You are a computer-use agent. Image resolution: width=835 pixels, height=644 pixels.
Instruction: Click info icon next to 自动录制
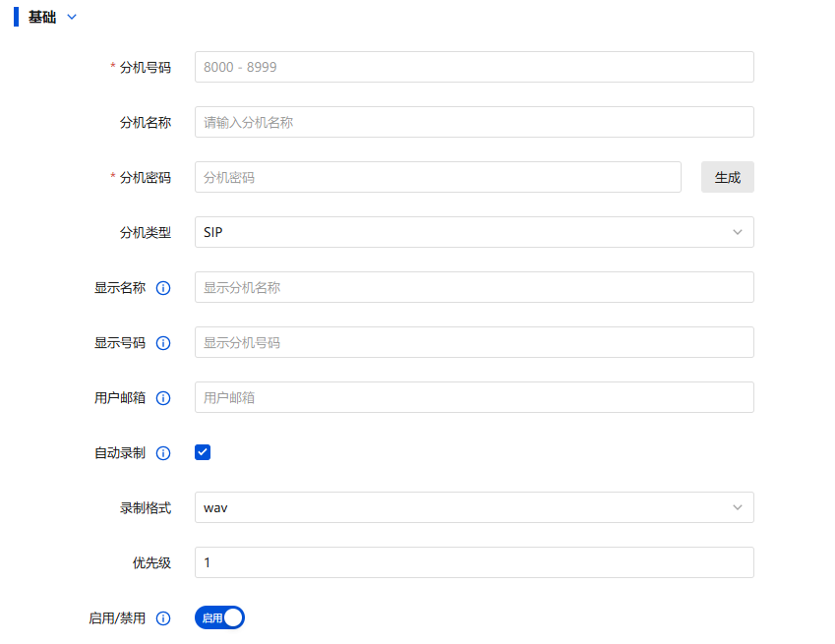[163, 453]
